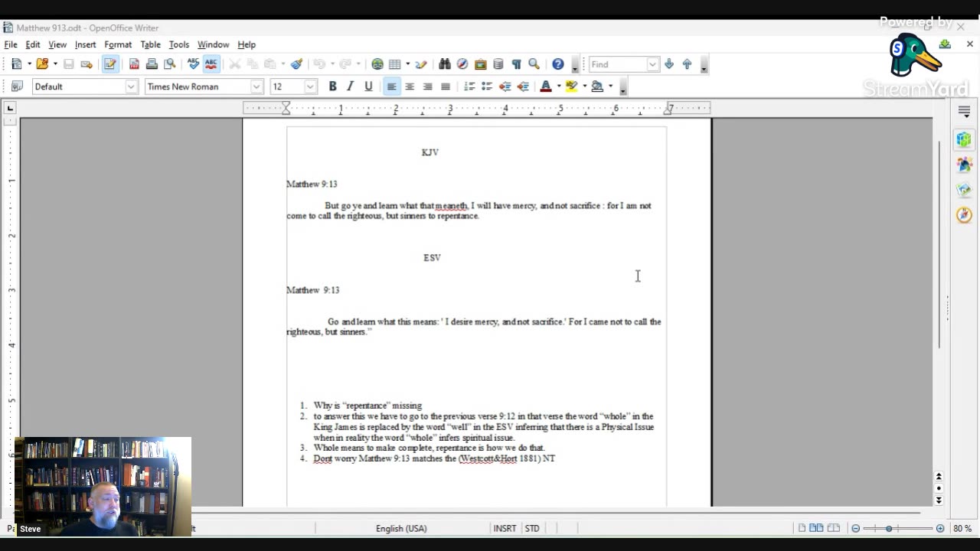Expand the Table insert dropdown arrow

tap(407, 64)
